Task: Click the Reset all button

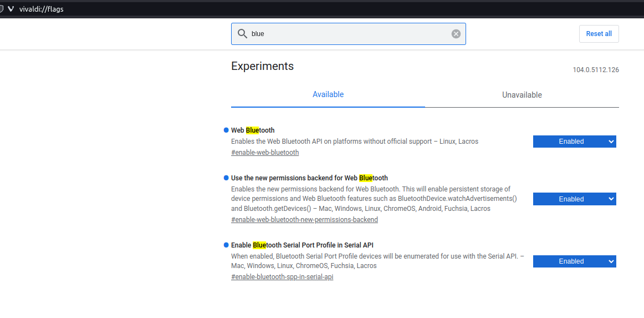Action: coord(599,34)
